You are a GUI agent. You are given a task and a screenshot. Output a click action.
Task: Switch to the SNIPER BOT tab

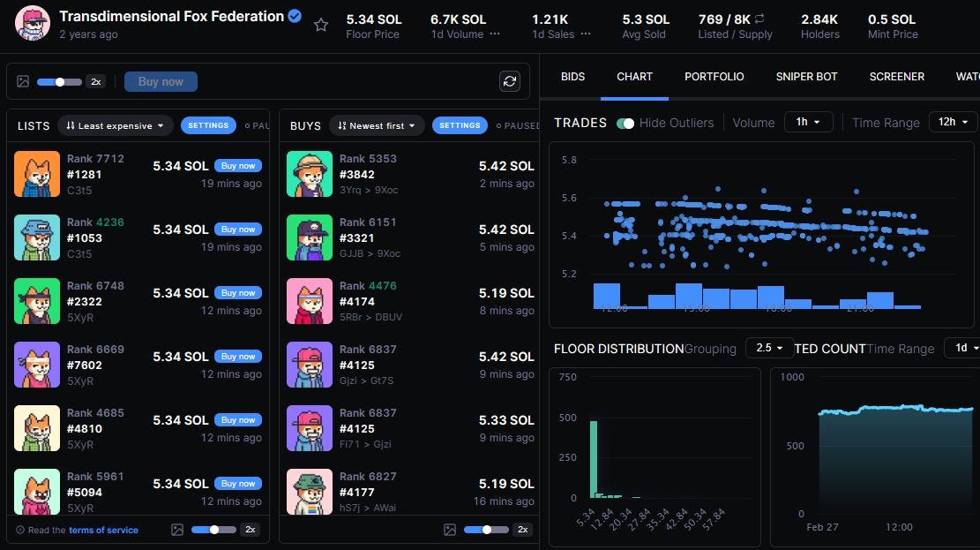806,77
